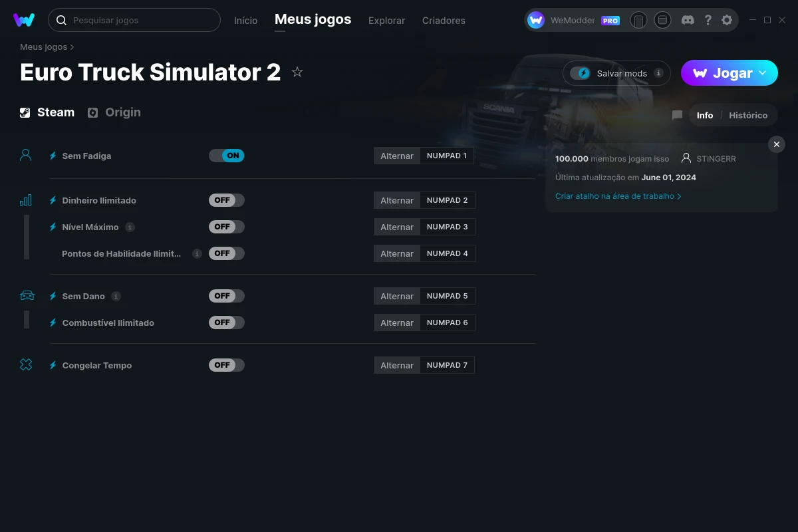Enable the Congelar Tempo toggle
The height and width of the screenshot is (532, 798).
pos(227,365)
